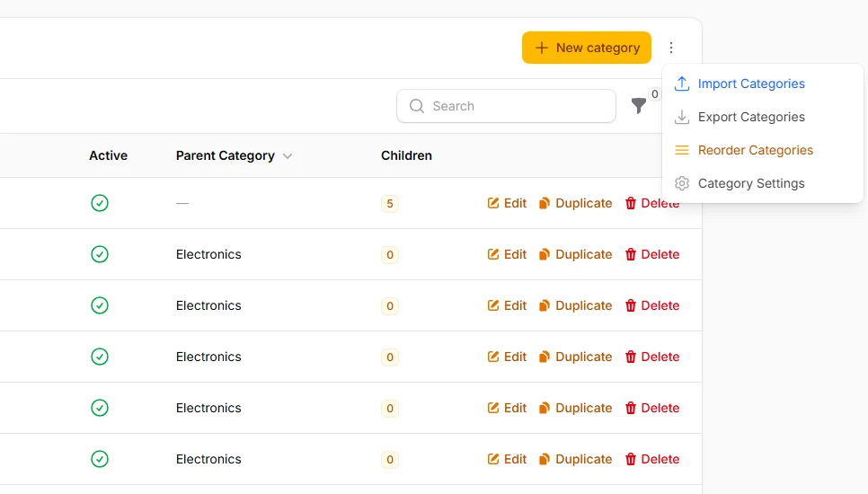Toggle active check in first Electronics row
Viewport: 868px width, 494px height.
[x=100, y=254]
